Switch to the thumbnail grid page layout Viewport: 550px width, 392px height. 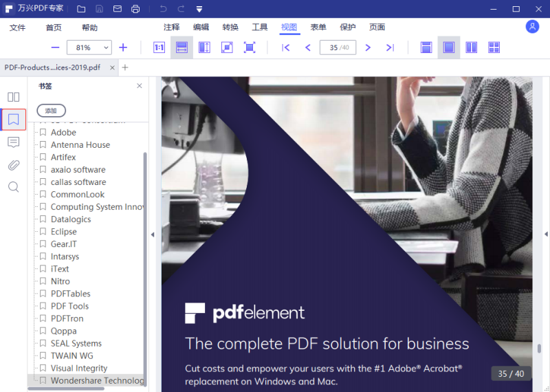(x=494, y=47)
